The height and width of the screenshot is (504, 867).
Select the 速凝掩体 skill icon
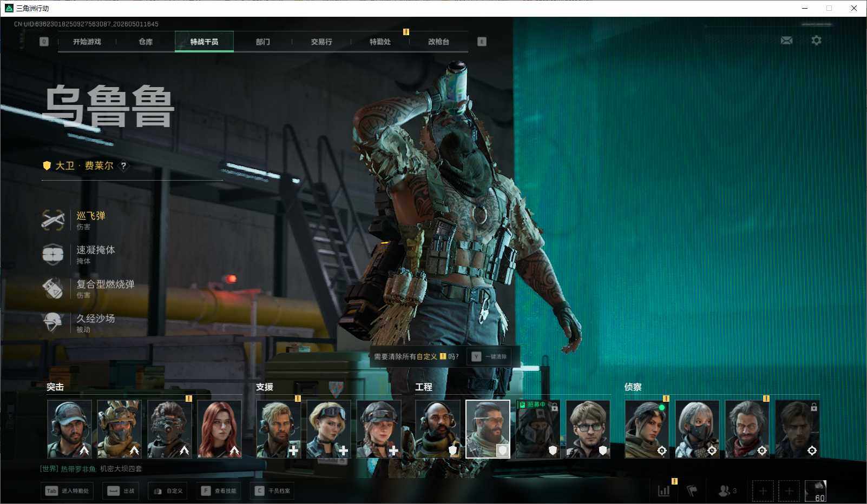53,254
